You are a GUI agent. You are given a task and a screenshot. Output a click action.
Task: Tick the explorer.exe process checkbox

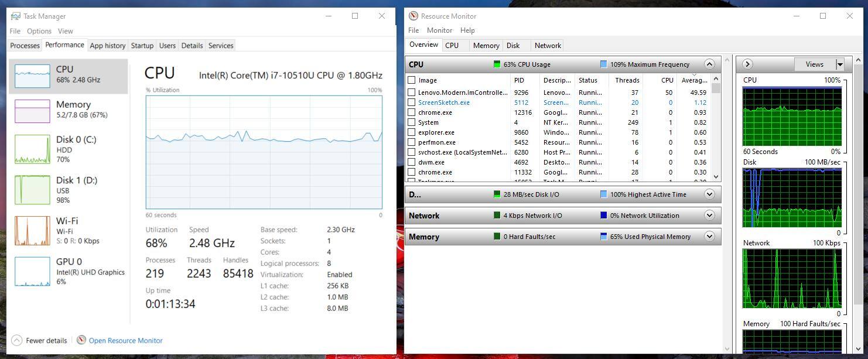[412, 132]
